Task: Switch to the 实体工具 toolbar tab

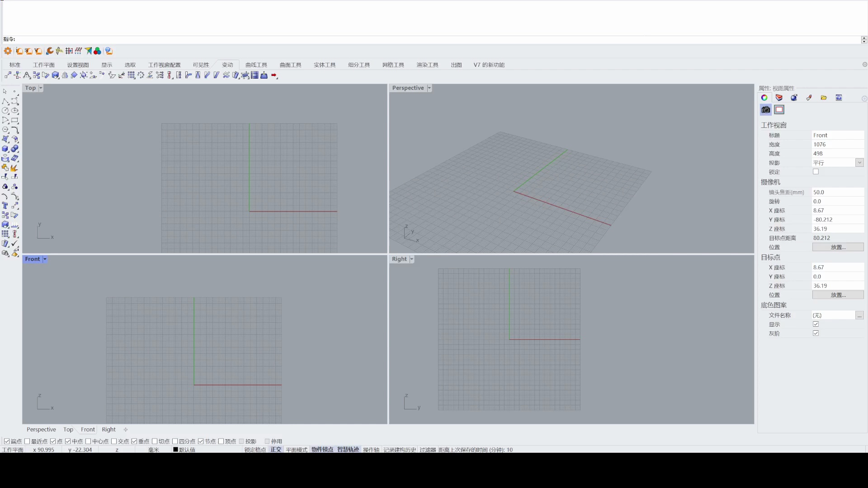Action: [325, 65]
